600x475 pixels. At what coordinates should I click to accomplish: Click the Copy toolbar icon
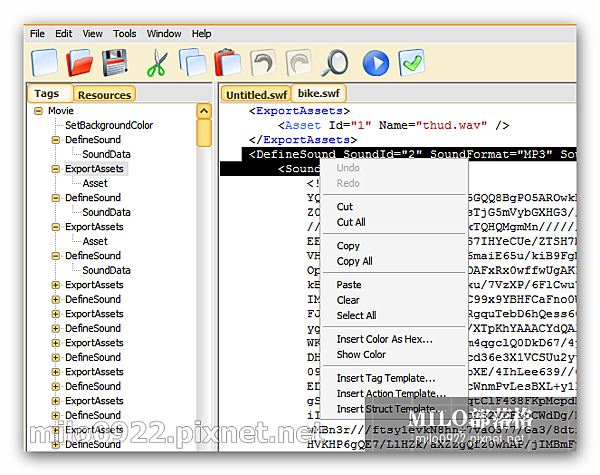click(x=192, y=62)
